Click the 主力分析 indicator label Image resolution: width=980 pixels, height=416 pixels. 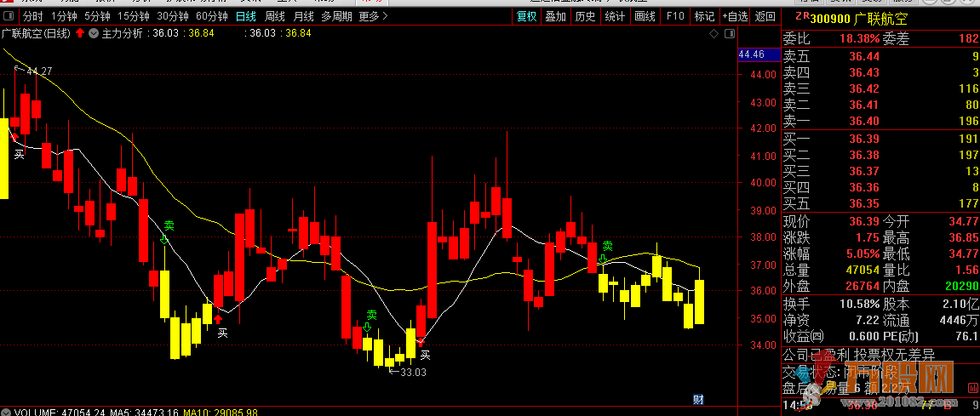tap(122, 33)
